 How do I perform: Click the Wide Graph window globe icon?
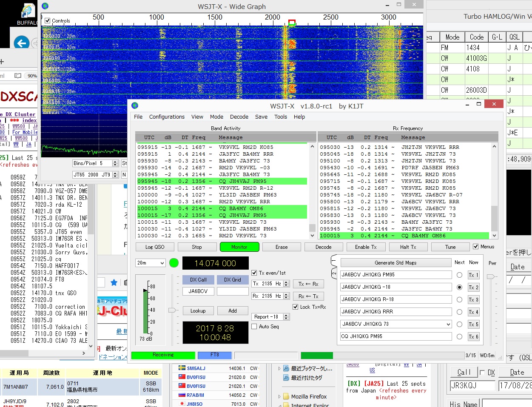(45, 6)
